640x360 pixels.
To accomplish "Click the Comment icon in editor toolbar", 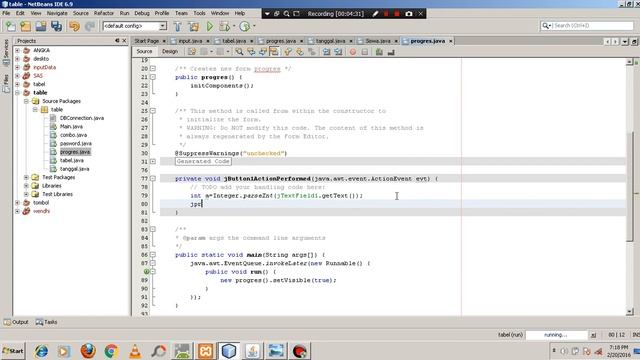I will (379, 52).
